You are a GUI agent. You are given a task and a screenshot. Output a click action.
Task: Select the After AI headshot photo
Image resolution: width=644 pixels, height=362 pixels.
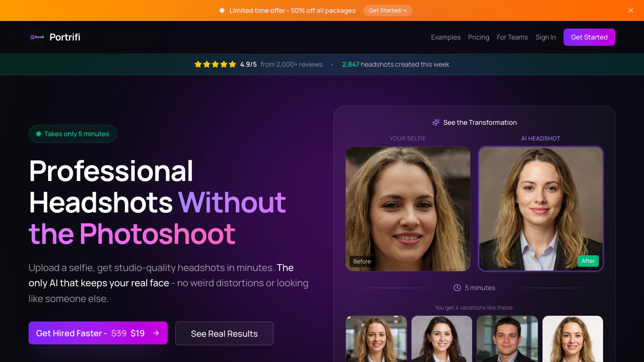541,209
